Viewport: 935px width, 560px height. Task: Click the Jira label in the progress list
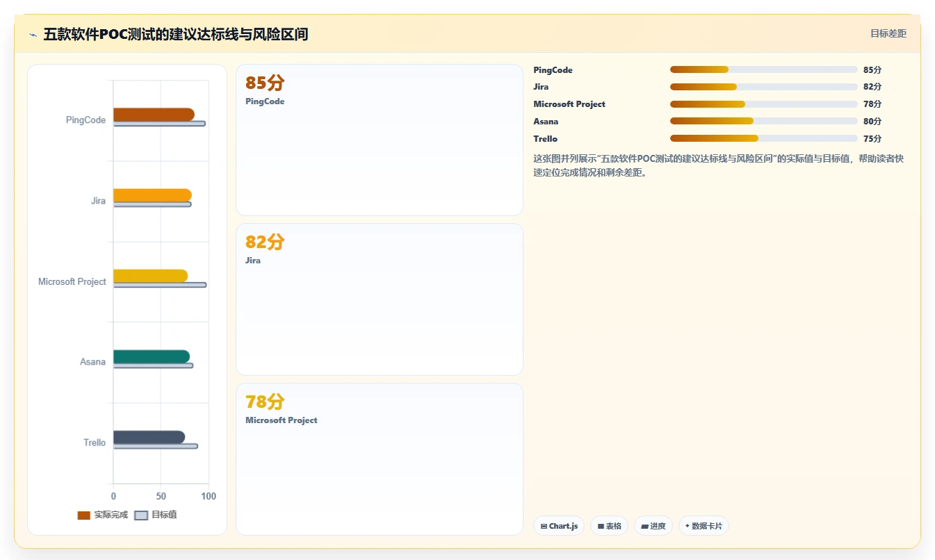coord(541,87)
